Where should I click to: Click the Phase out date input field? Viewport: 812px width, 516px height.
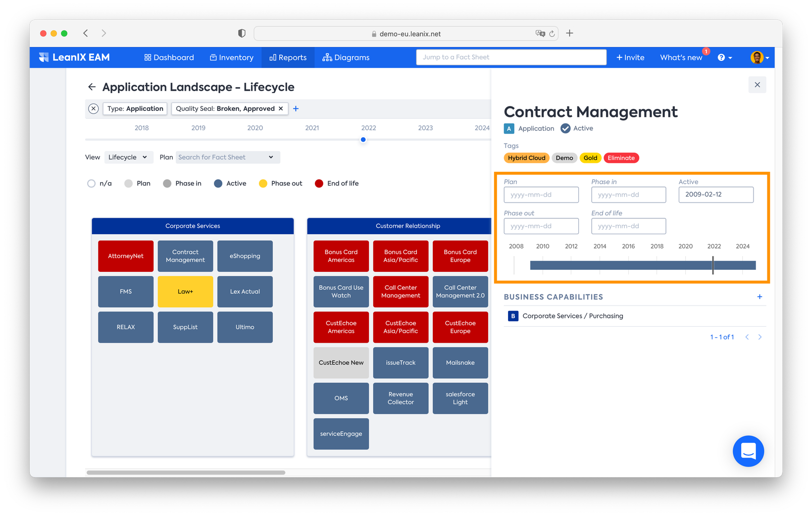[541, 226]
